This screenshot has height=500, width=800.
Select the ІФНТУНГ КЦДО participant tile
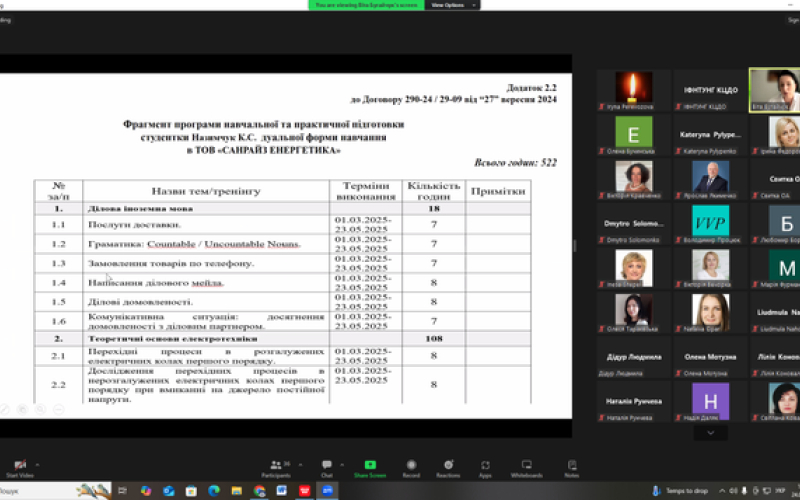pos(711,91)
